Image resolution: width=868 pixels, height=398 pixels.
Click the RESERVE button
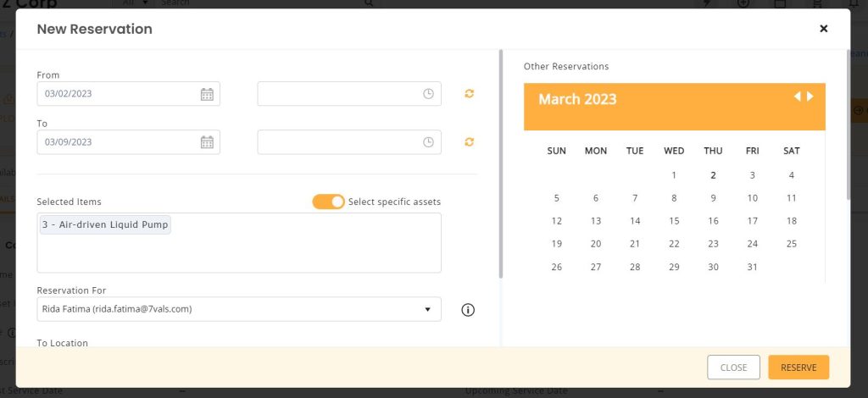[798, 368]
